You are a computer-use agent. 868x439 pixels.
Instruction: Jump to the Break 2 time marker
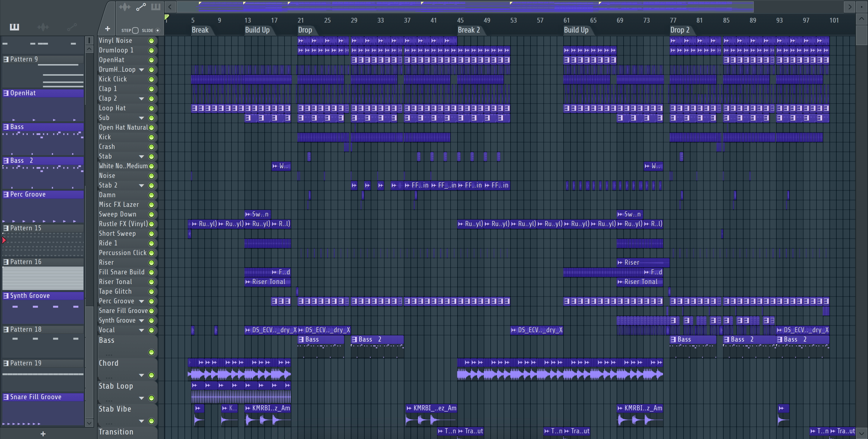tap(469, 30)
